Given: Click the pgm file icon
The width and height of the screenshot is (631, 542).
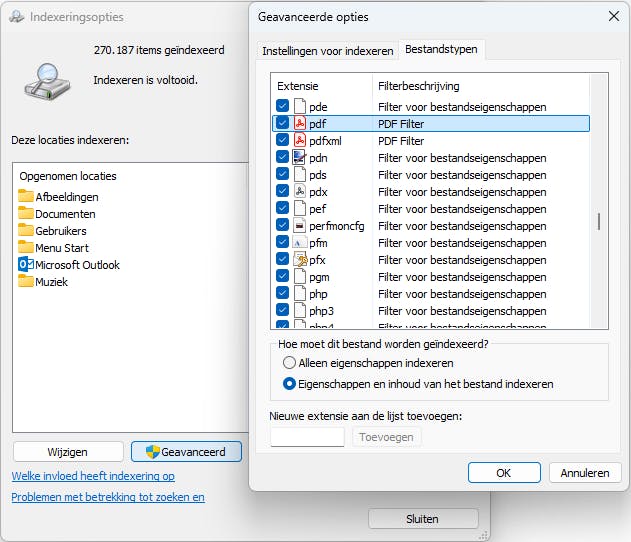Looking at the screenshot, I should click(x=299, y=276).
